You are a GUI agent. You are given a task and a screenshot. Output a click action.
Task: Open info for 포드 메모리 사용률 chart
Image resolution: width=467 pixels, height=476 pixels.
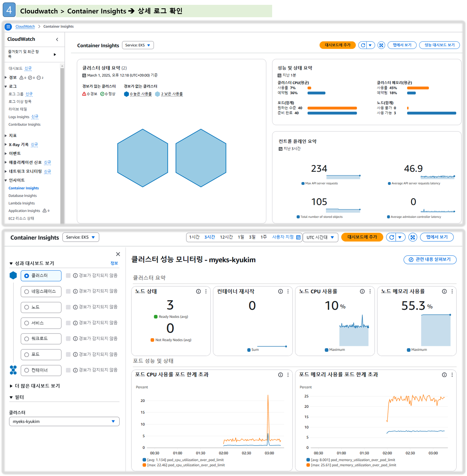tap(444, 375)
